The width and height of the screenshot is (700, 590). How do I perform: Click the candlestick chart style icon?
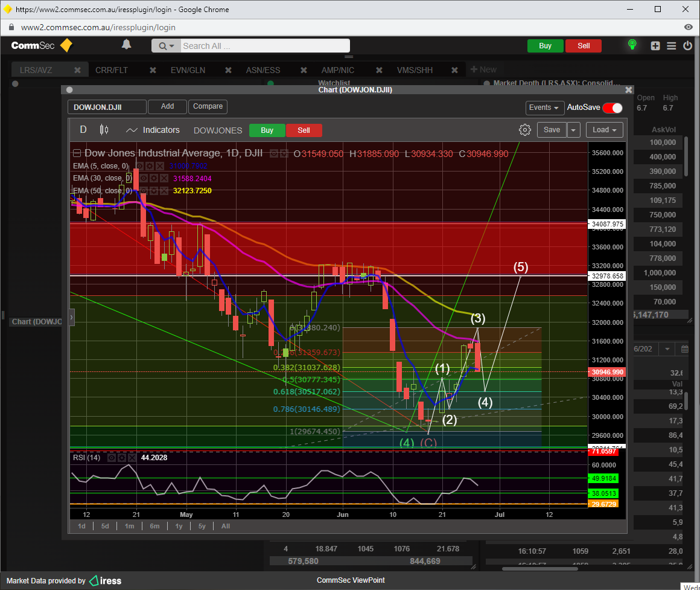(104, 130)
